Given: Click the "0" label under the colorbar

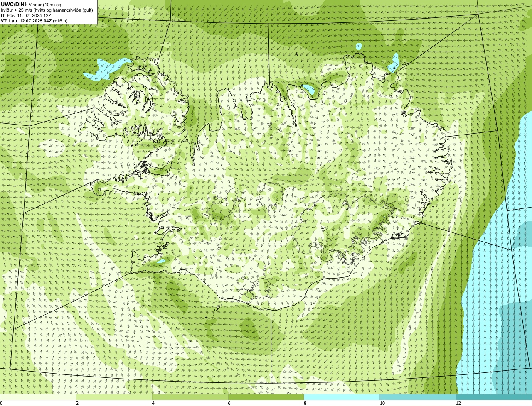Looking at the screenshot, I should [1, 403].
